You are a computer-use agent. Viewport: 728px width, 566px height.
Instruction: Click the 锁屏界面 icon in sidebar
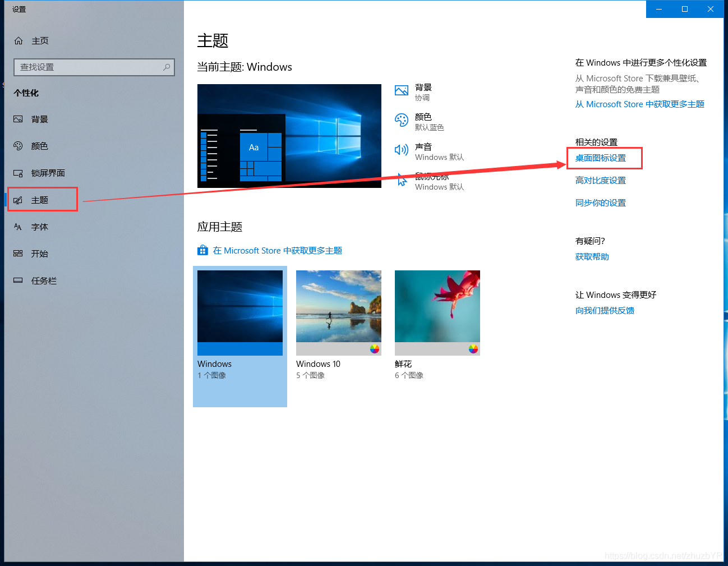click(18, 173)
